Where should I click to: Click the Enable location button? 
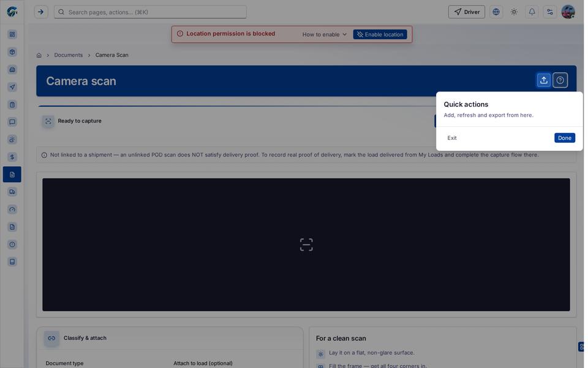[380, 34]
